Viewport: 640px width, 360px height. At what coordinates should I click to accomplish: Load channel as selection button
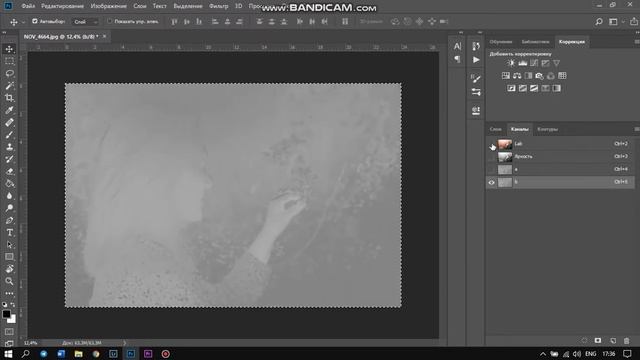click(584, 340)
